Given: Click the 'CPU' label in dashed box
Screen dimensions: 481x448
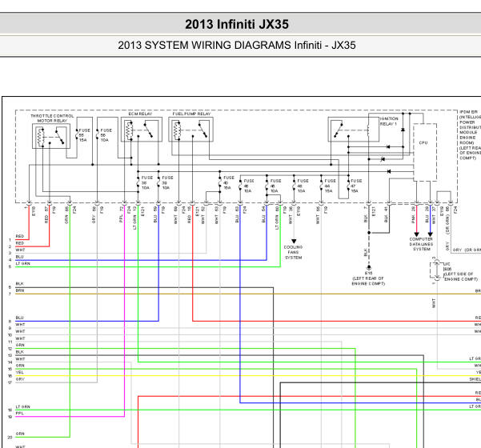Looking at the screenshot, I should pyautogui.click(x=423, y=142).
